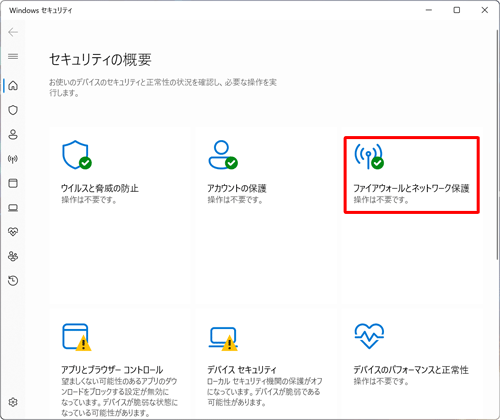
Task: Click the large account person icon
Action: (223, 155)
